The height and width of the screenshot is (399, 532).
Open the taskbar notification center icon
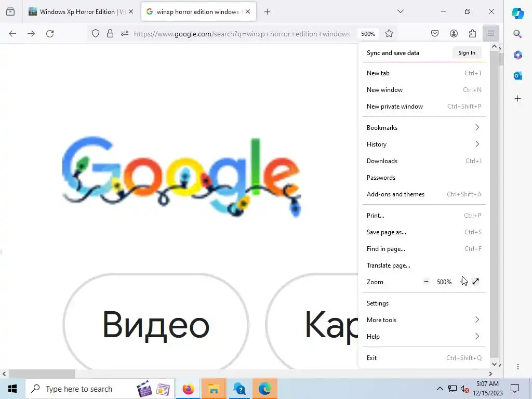point(515,389)
